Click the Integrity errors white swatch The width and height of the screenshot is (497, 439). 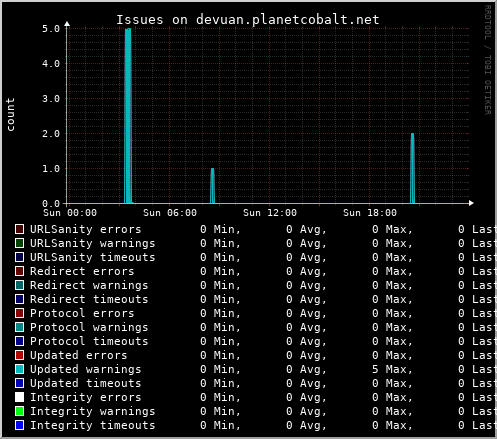(19, 397)
